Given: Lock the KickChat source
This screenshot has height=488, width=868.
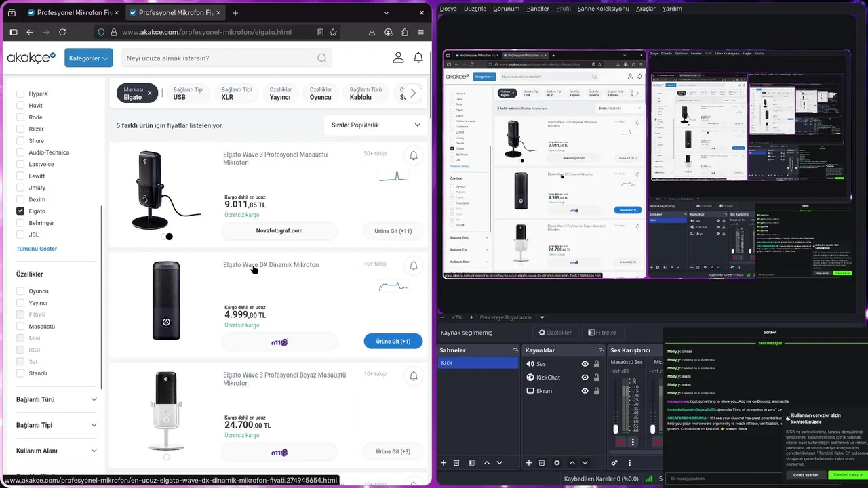Looking at the screenshot, I should 597,378.
